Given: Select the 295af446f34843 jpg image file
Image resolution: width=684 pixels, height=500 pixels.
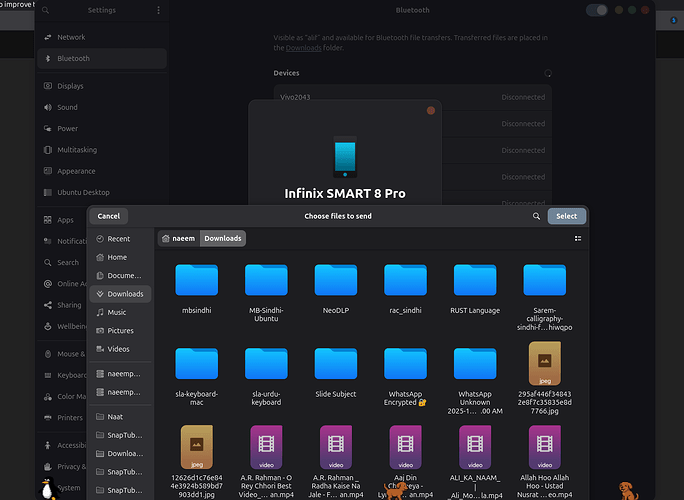Looking at the screenshot, I should [x=544, y=379].
